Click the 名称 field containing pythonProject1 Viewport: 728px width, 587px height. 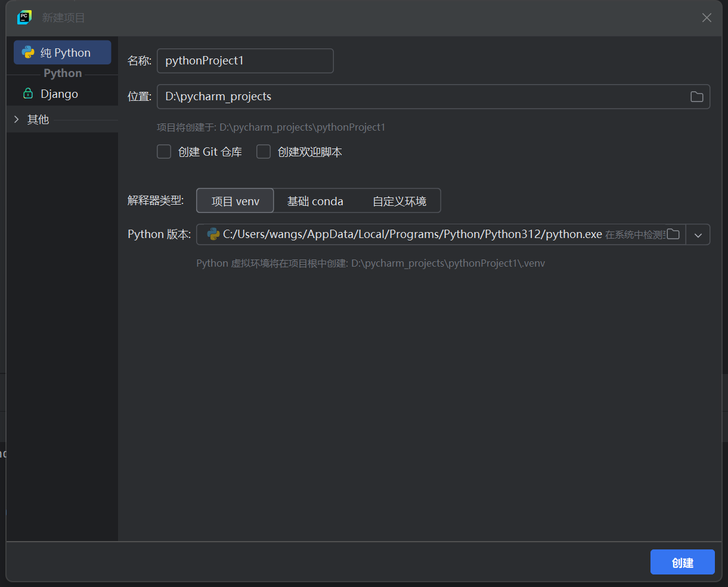pos(245,61)
